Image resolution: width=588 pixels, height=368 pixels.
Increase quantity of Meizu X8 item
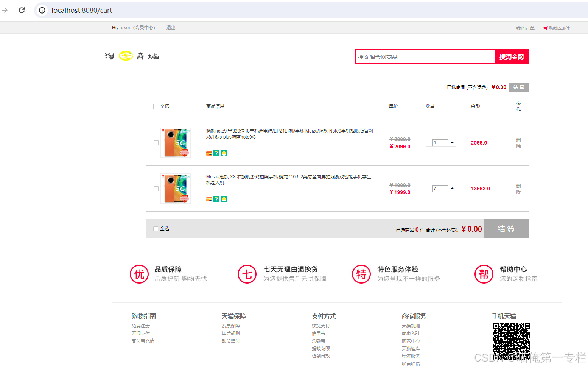(452, 189)
